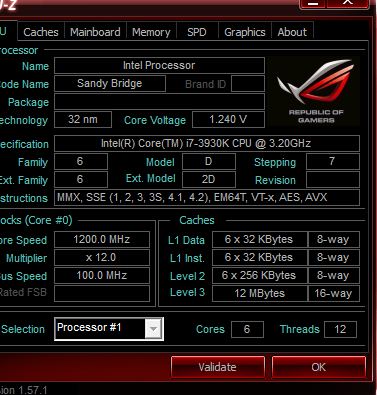Click the L1 Inst. size 6 x 32 KBytes
The width and height of the screenshot is (377, 395).
259,257
